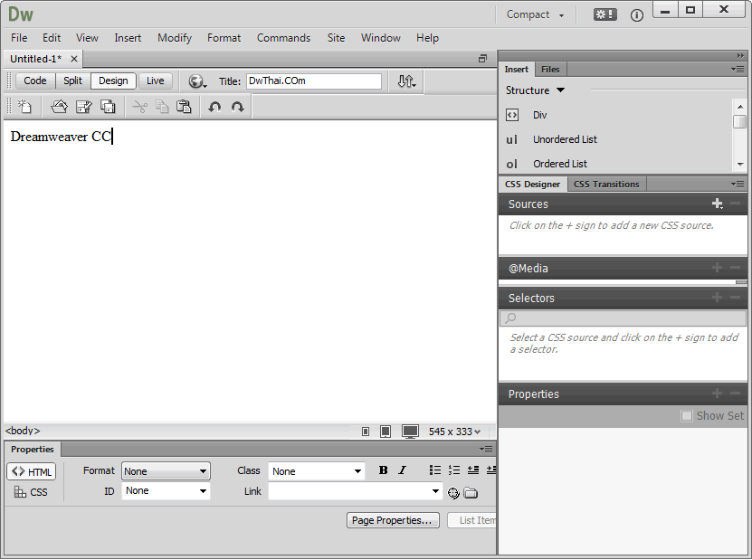Switch to the Files panel tab

click(x=550, y=69)
